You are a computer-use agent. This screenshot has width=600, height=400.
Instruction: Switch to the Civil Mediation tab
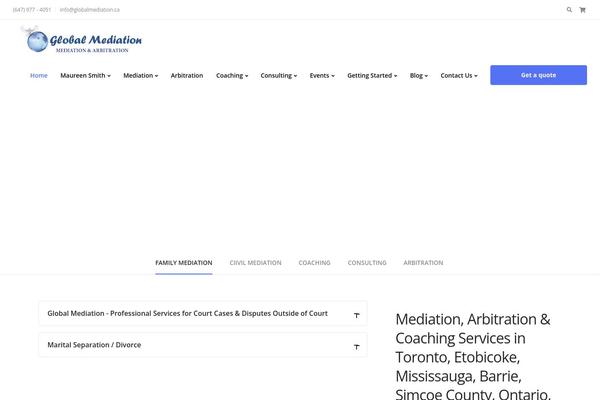click(x=255, y=263)
